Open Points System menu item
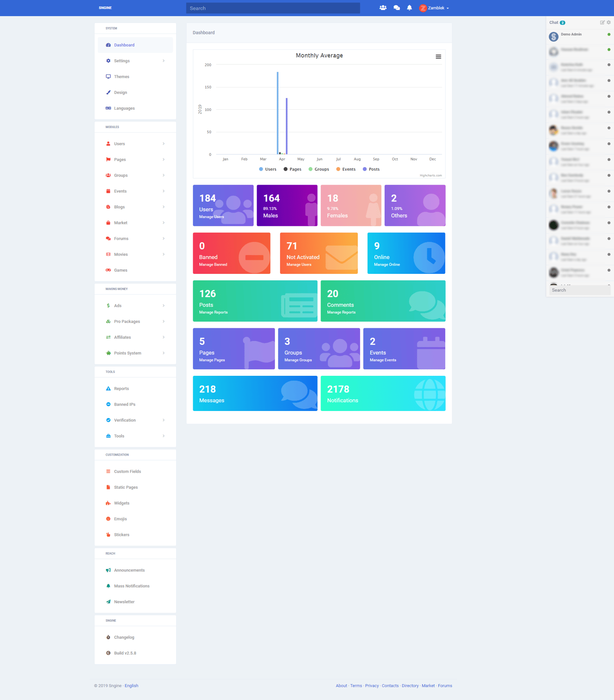This screenshot has height=700, width=614. (135, 353)
